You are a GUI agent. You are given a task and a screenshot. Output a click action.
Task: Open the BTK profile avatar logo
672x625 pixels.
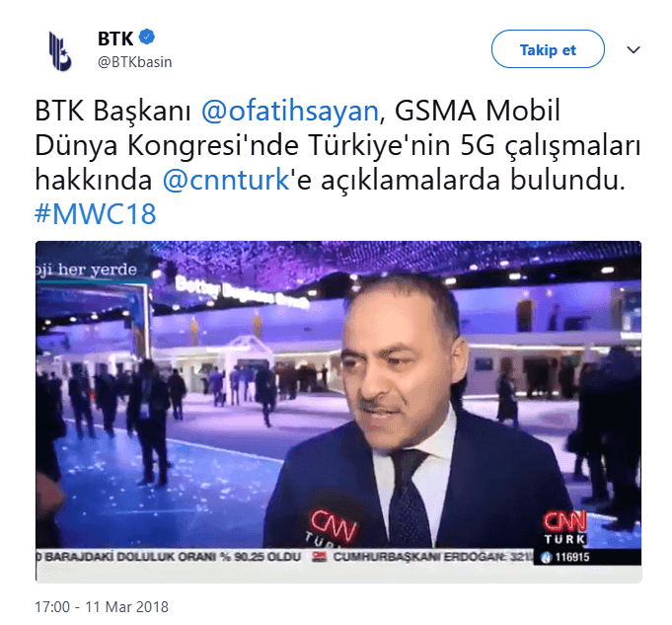click(x=59, y=51)
